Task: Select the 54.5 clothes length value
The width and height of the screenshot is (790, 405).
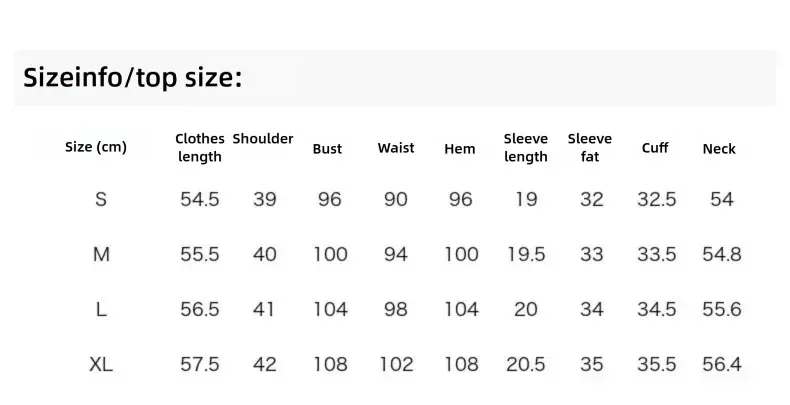Action: pos(200,199)
